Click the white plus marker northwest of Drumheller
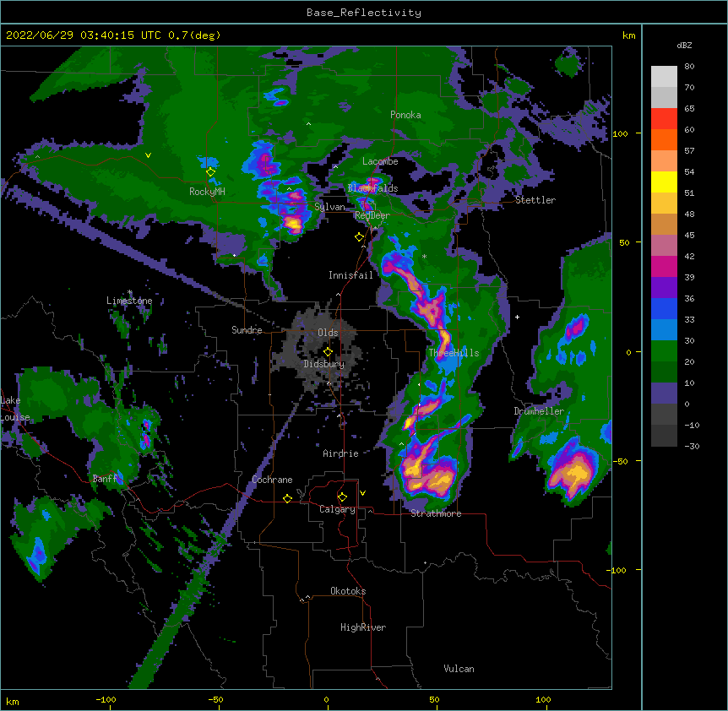728x711 pixels. pyautogui.click(x=517, y=317)
